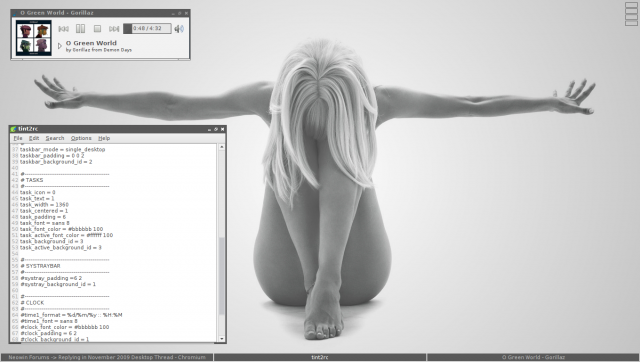The height and width of the screenshot is (362, 640).
Task: Click line 'task_padding = 6'
Action: coord(42,217)
